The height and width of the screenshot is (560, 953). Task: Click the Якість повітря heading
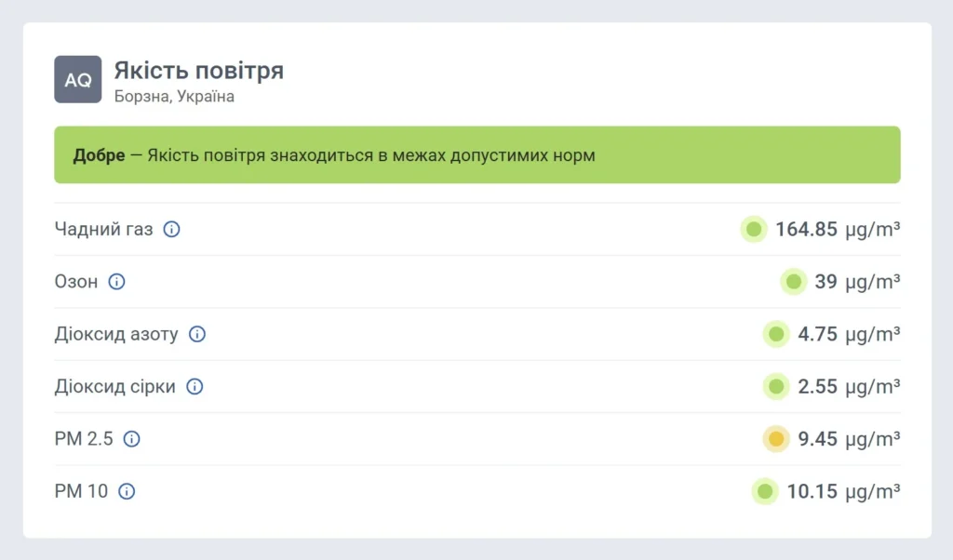point(198,71)
